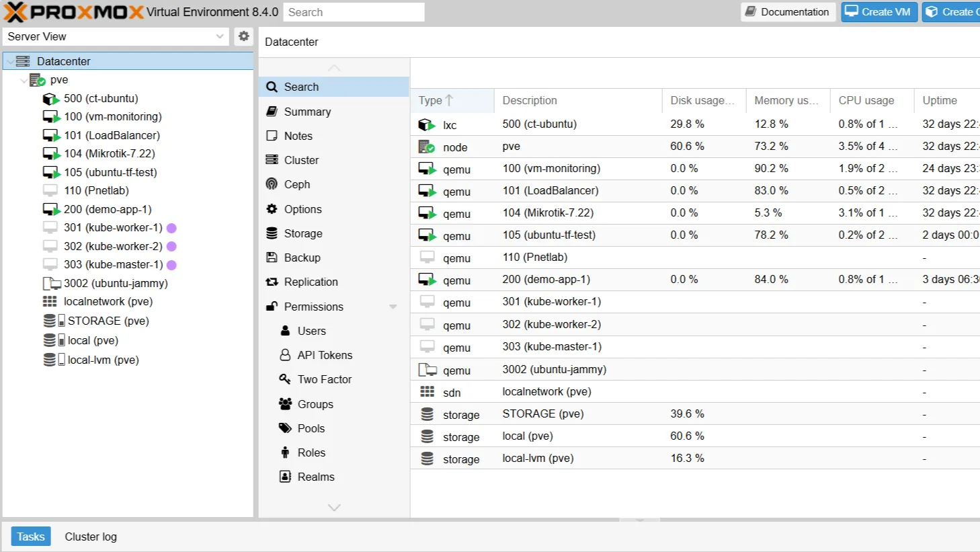
Task: Collapse the Permissions submenu arrow
Action: pos(393,307)
